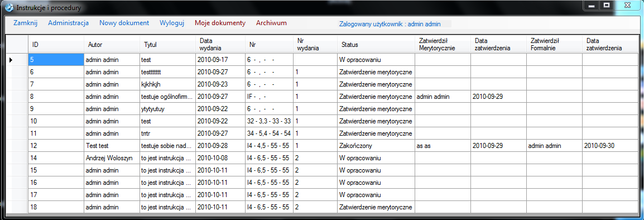644x220 pixels.
Task: Sort by Zatwierdził Merytorycznie column header
Action: tap(443, 44)
